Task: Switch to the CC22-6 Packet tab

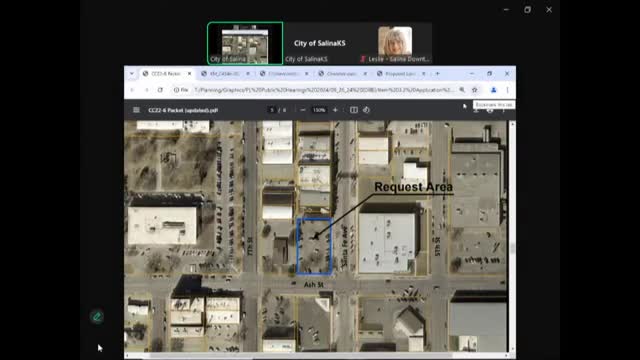Action: coord(165,74)
